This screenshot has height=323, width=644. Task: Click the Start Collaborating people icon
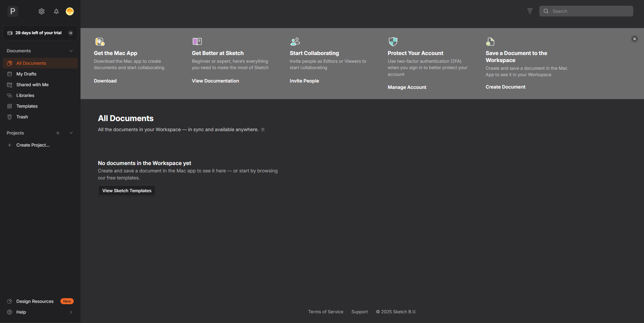pyautogui.click(x=295, y=42)
